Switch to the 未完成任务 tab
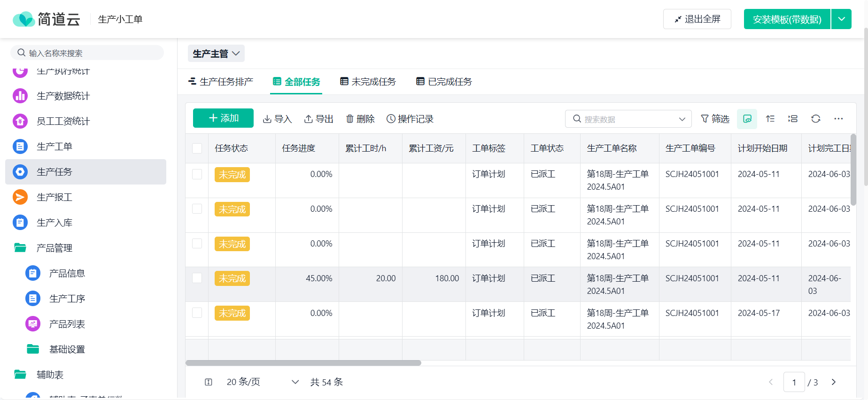This screenshot has height=400, width=868. point(368,82)
